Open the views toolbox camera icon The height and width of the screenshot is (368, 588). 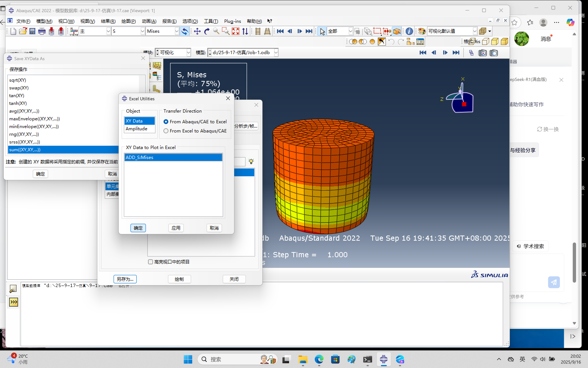(x=483, y=53)
